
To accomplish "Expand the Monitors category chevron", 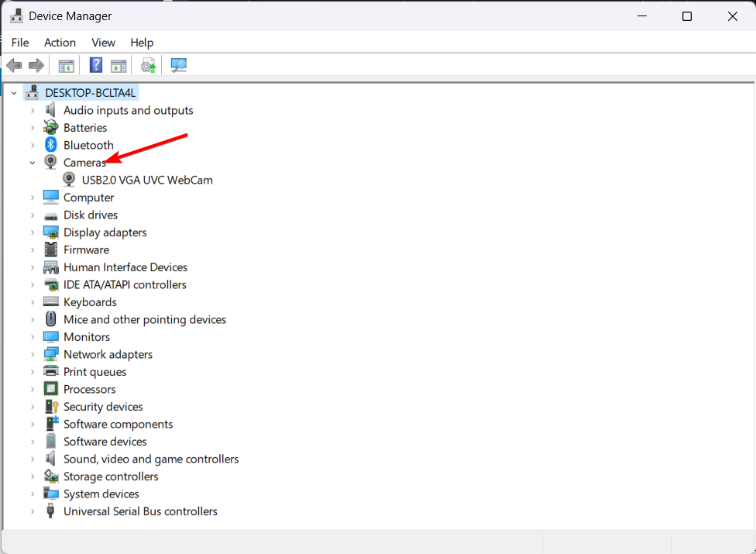I will pyautogui.click(x=33, y=337).
